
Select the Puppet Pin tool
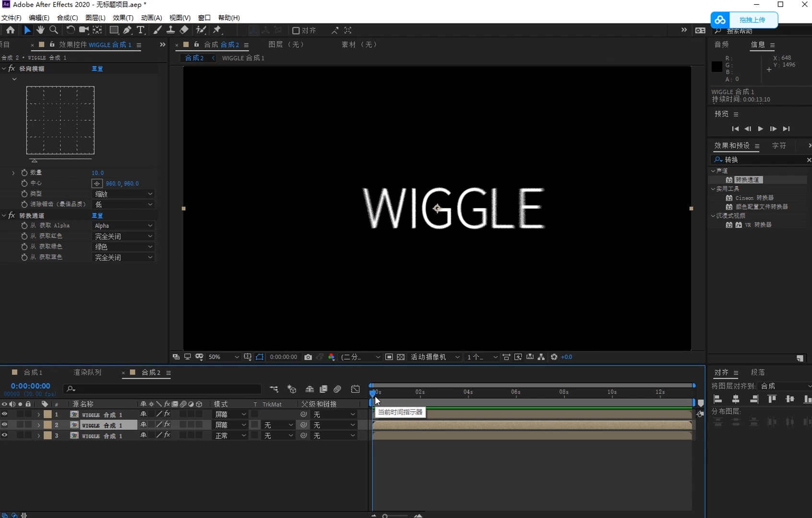(x=217, y=30)
